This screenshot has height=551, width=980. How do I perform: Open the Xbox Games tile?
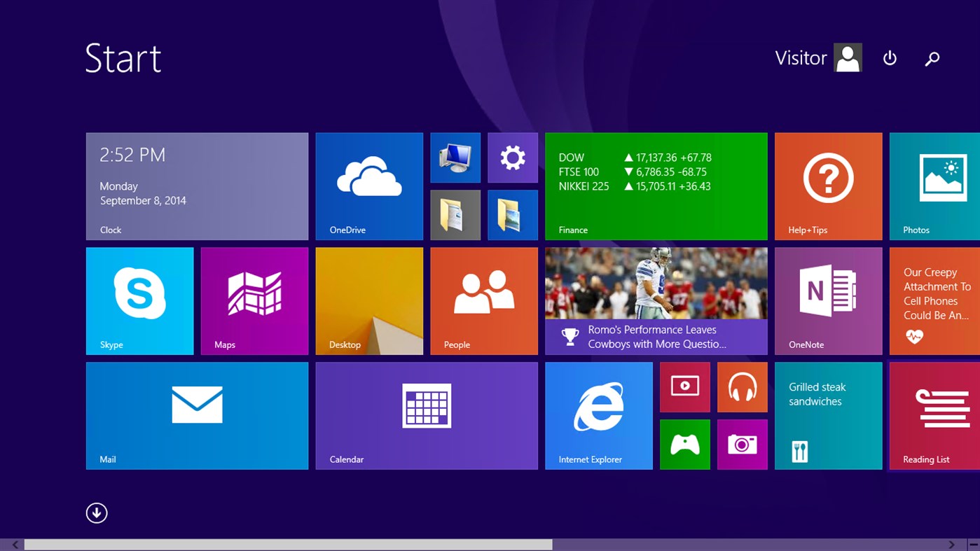684,444
